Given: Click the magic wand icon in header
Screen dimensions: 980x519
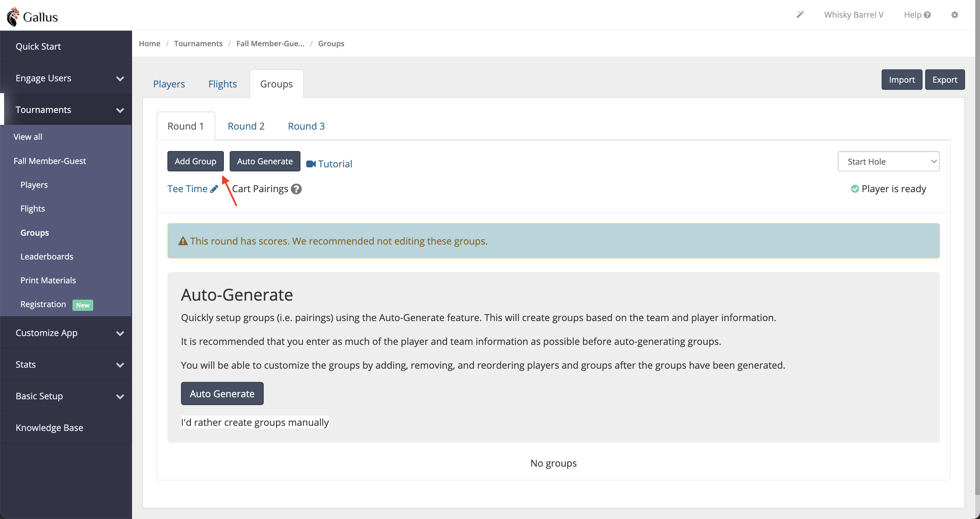Looking at the screenshot, I should tap(800, 14).
